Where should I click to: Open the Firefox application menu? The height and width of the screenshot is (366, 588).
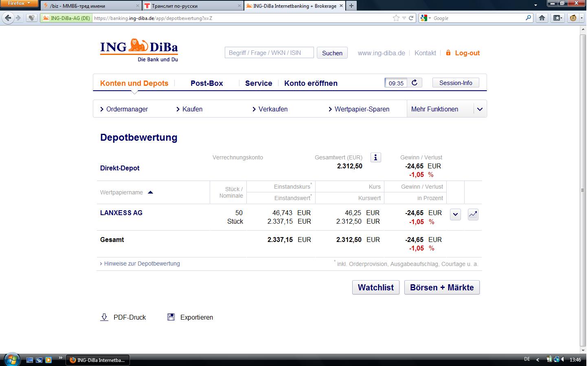coord(19,3)
